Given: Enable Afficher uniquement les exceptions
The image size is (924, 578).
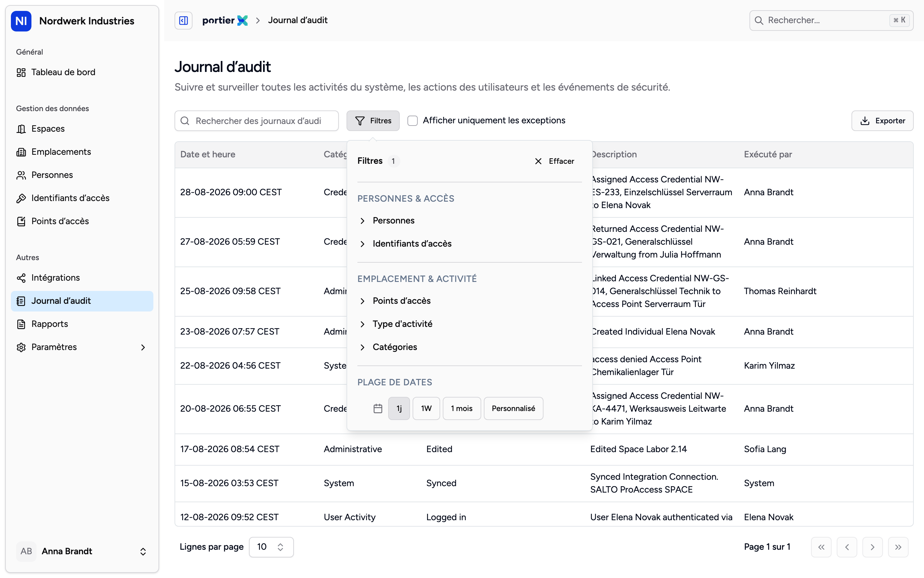Looking at the screenshot, I should [412, 121].
